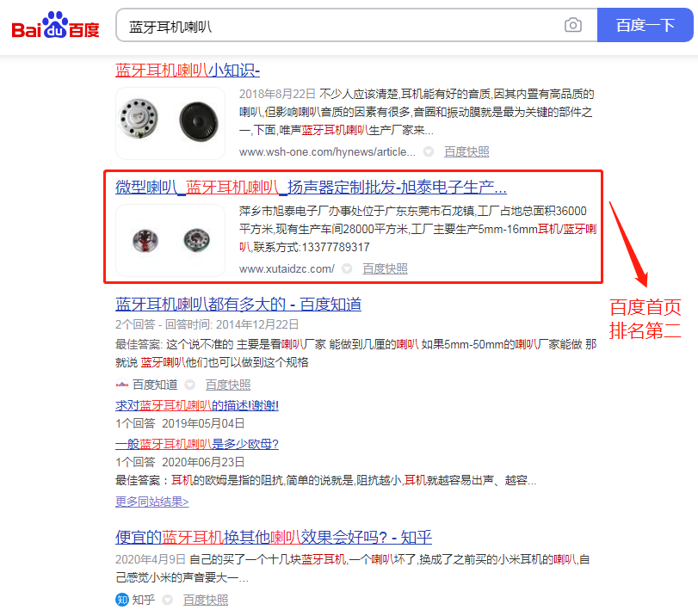
Task: Click the 知乎 source icon
Action: (x=122, y=600)
